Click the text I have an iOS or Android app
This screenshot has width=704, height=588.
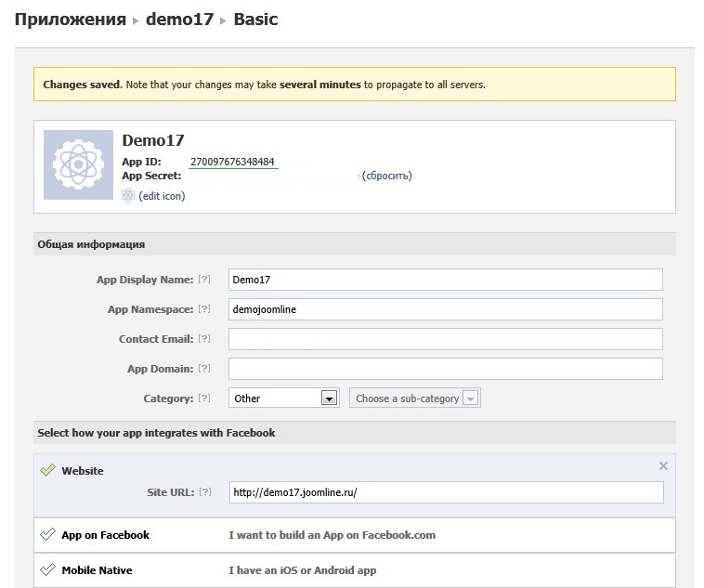pyautogui.click(x=303, y=570)
